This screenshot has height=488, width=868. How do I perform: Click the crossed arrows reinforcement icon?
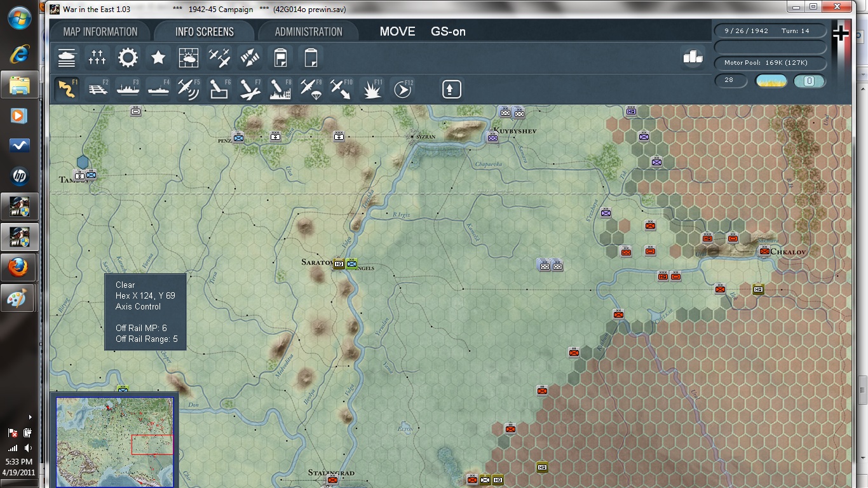250,58
